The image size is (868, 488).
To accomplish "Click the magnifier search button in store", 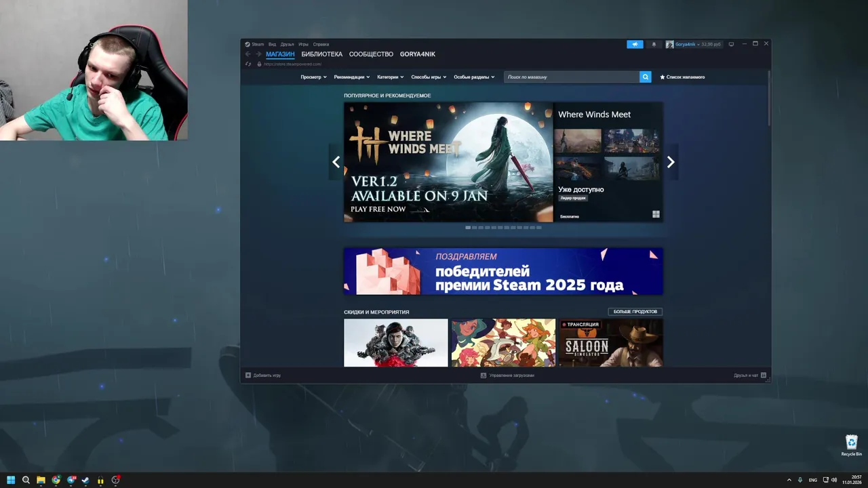I will pos(645,77).
